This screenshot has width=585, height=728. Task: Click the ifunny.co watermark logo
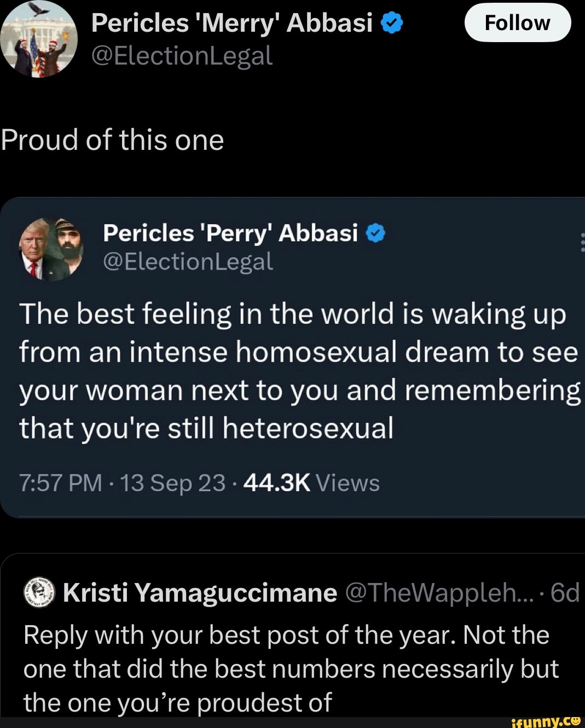(544, 721)
